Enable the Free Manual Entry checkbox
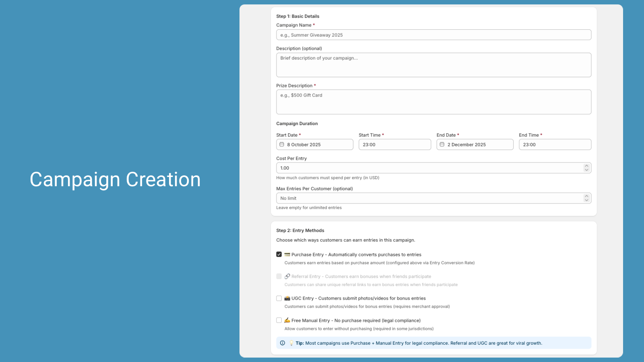The width and height of the screenshot is (644, 362). pos(279,320)
